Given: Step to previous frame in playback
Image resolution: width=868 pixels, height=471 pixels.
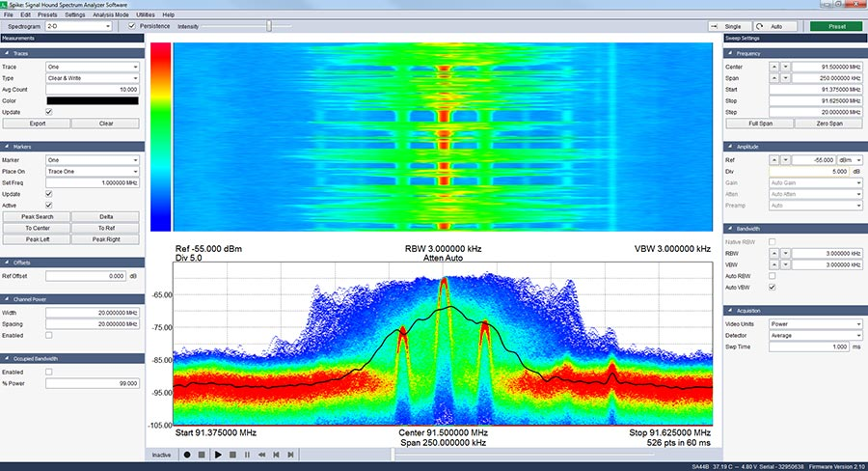Looking at the screenshot, I should coord(278,454).
